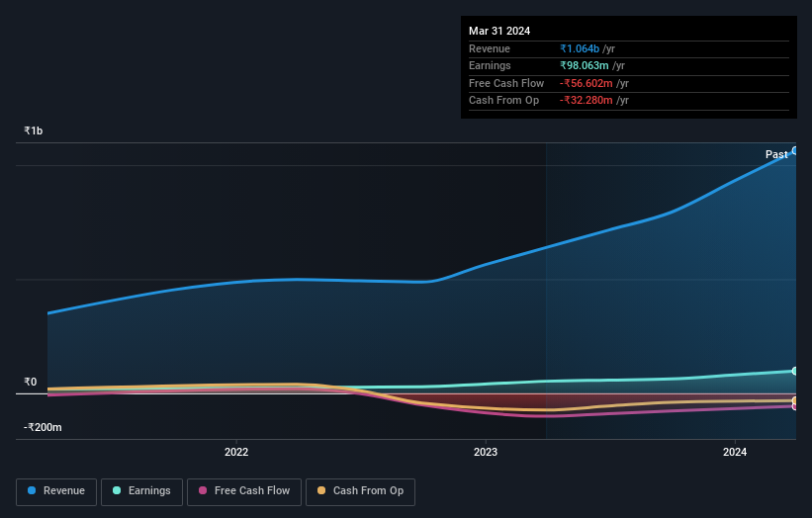The width and height of the screenshot is (812, 518).
Task: Click the -₹200m y-axis label
Action: [x=43, y=427]
